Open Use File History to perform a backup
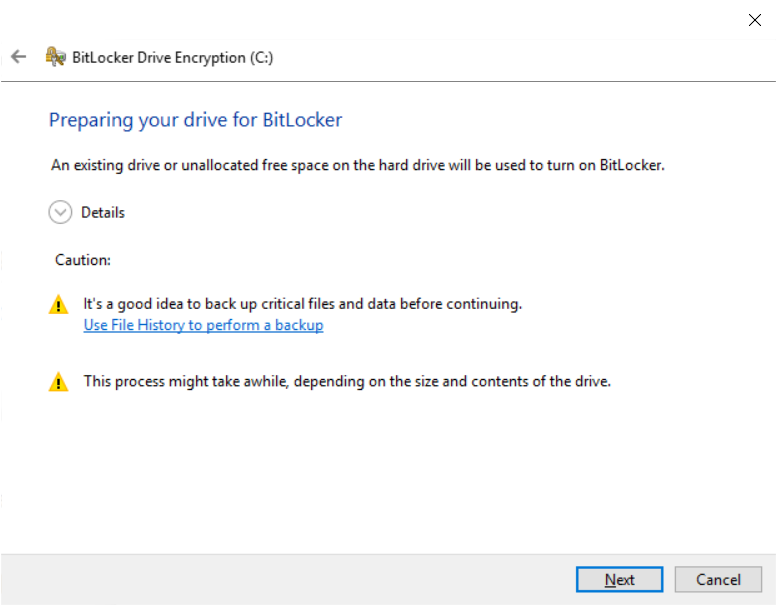 (x=203, y=325)
